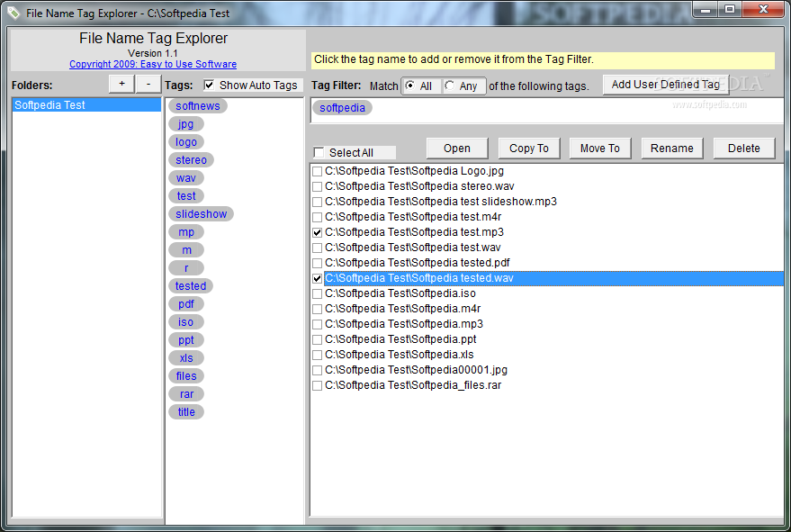Uncheck the Softpedia tested.wav checkbox

click(317, 278)
